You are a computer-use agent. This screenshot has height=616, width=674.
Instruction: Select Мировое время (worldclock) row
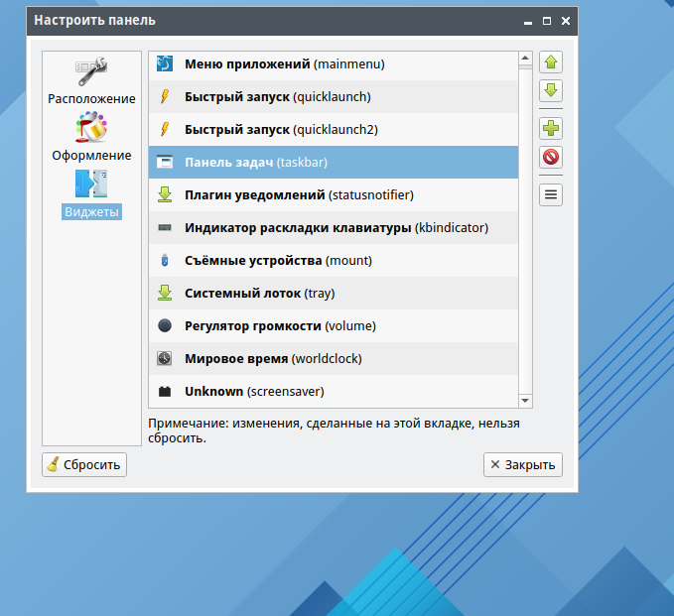[334, 358]
